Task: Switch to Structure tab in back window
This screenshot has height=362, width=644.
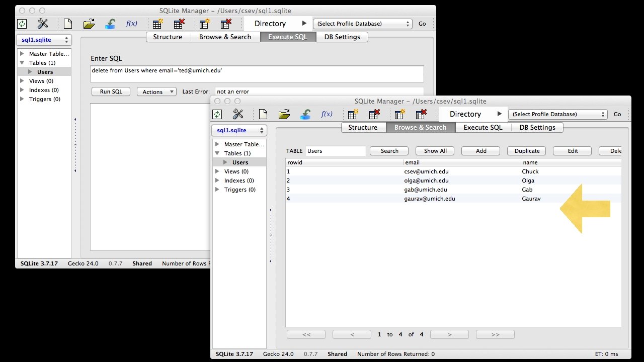Action: (x=168, y=37)
